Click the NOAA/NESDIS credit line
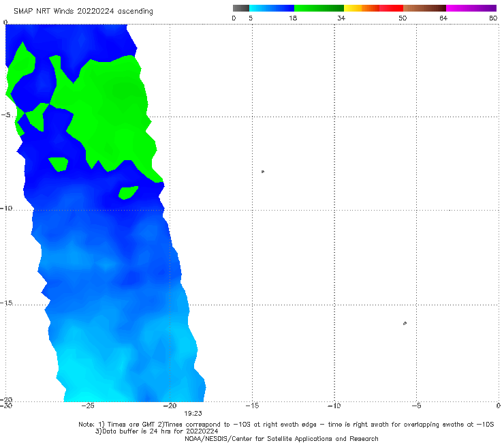The image size is (504, 443). tap(281, 438)
